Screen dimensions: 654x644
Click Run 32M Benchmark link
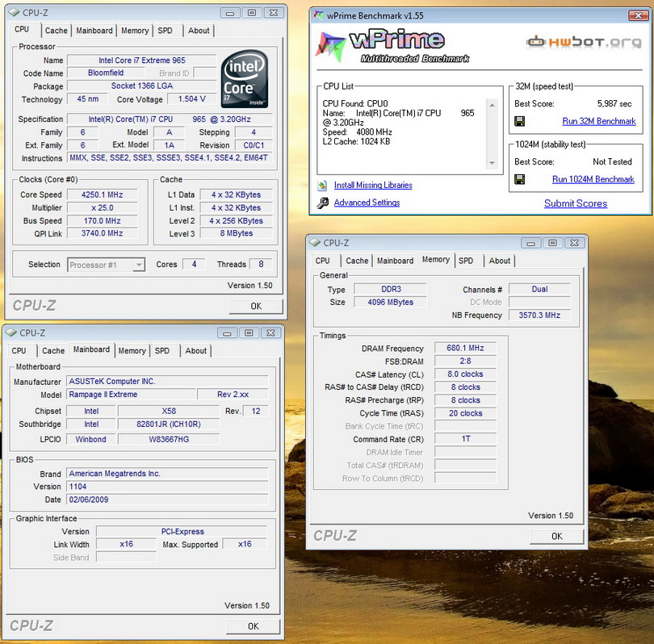tap(599, 121)
